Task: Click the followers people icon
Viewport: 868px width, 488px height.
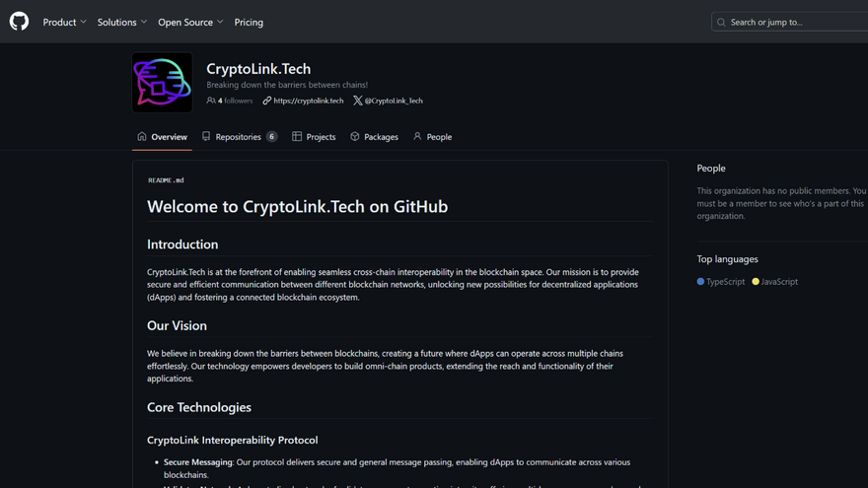Action: 211,101
